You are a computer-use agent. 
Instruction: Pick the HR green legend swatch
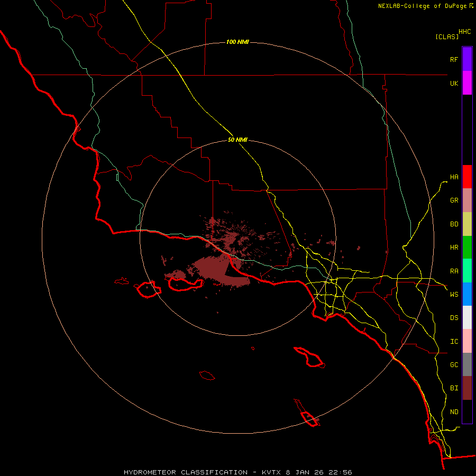pos(467,248)
